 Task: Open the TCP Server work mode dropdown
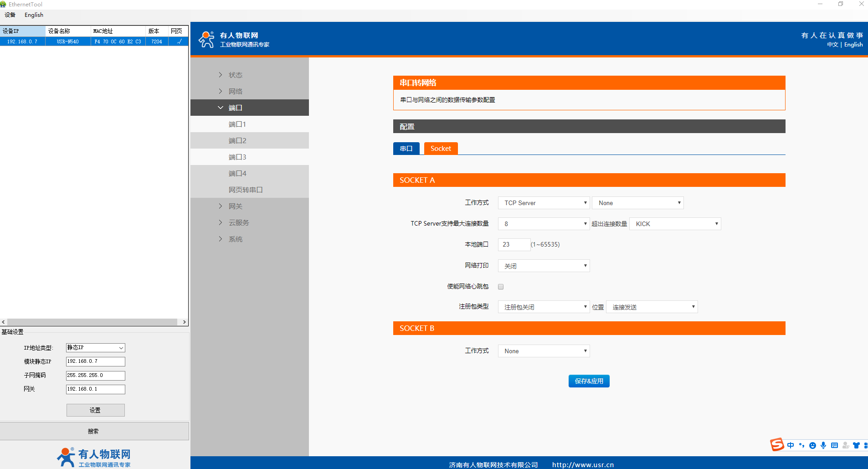pyautogui.click(x=544, y=203)
